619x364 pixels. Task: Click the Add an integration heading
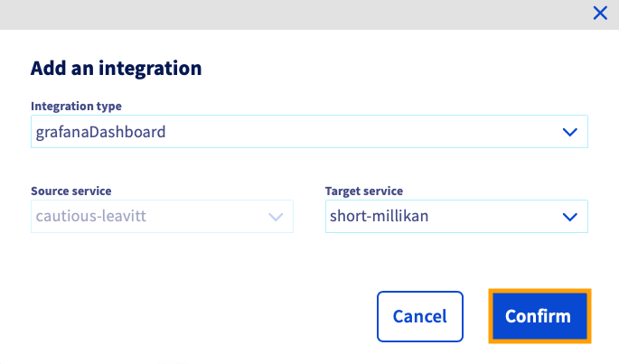[x=117, y=69]
